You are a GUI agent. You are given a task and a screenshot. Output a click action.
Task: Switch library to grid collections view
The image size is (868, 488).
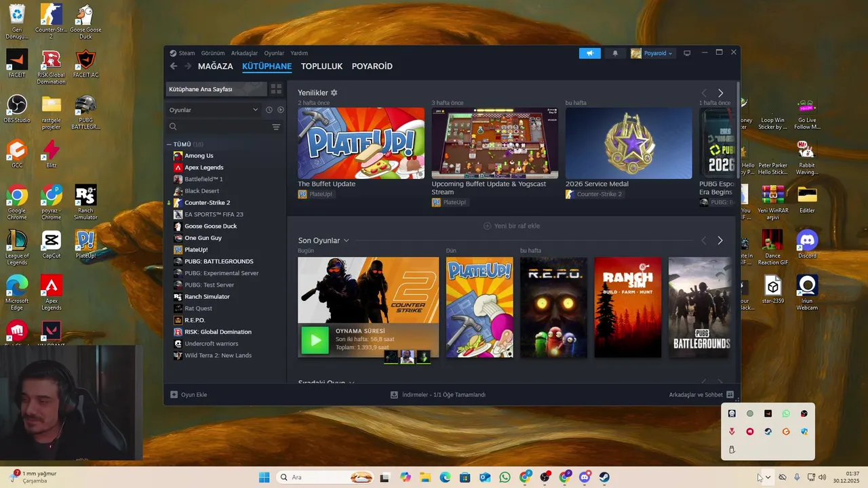coord(276,89)
